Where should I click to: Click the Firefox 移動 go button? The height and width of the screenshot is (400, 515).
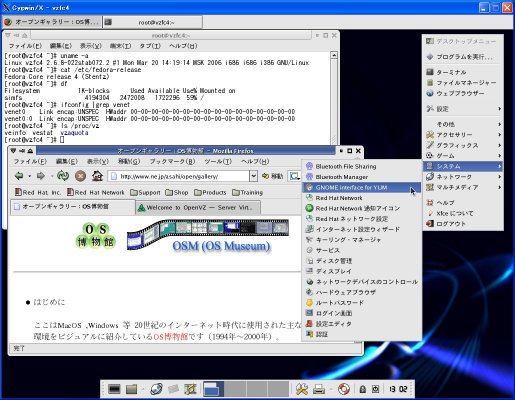coord(273,176)
